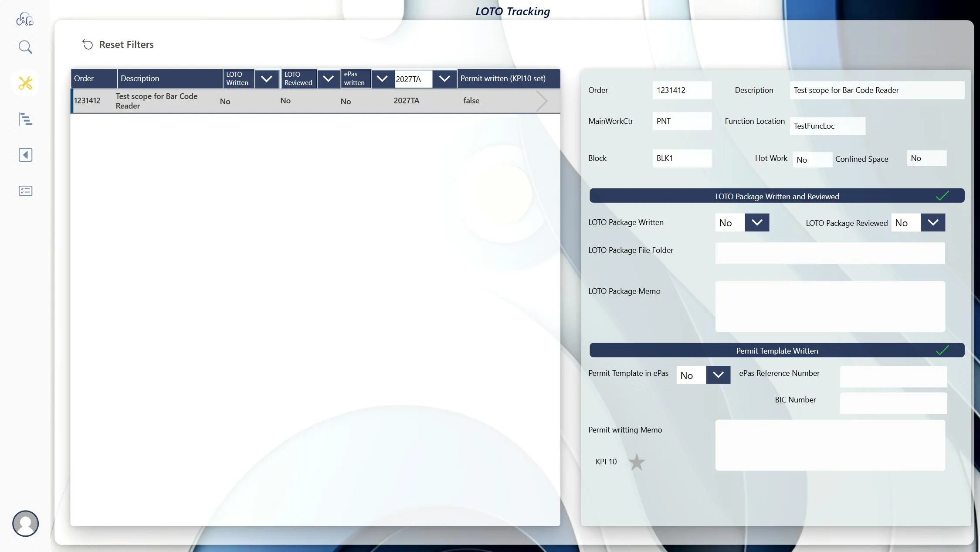Open the Permit Template in ePas dropdown

point(718,375)
